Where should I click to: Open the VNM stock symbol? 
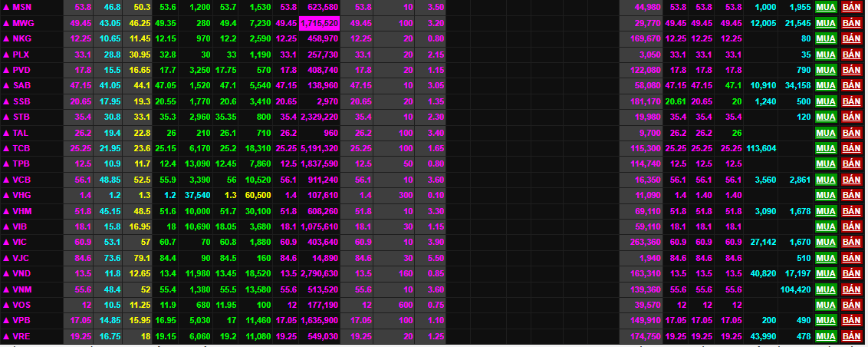tap(21, 289)
